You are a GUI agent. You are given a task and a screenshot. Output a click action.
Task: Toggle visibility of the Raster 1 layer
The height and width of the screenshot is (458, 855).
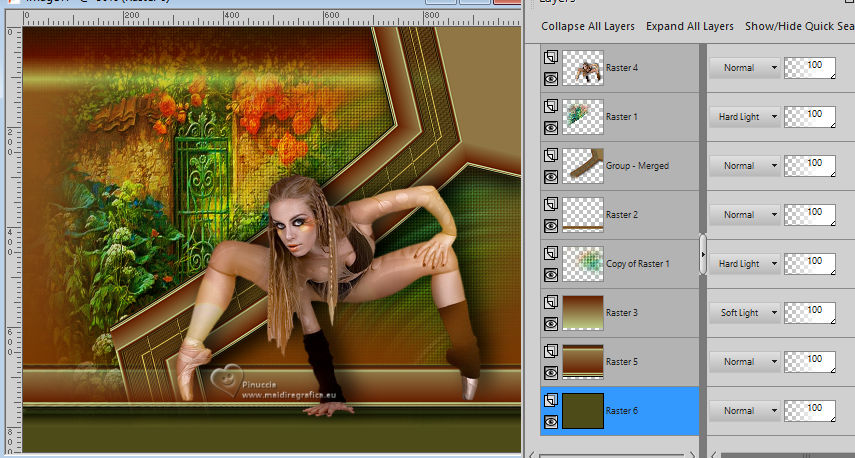(x=551, y=128)
